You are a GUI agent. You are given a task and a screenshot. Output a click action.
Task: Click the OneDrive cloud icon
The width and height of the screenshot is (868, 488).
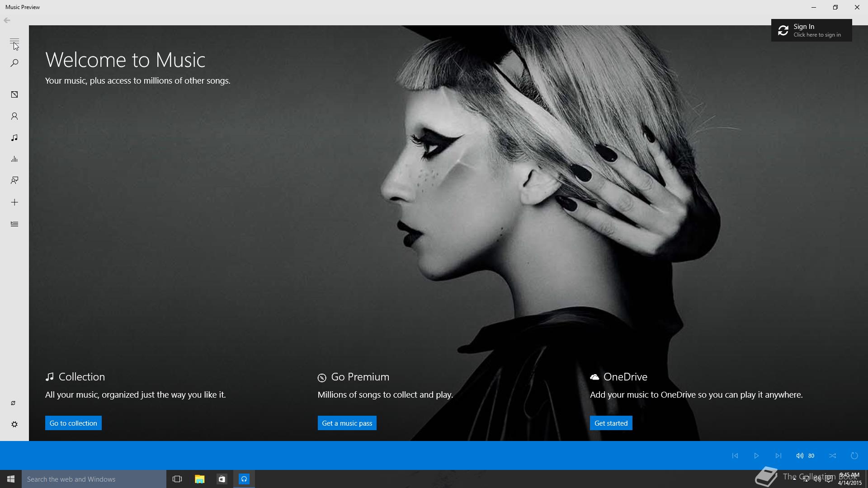point(594,377)
